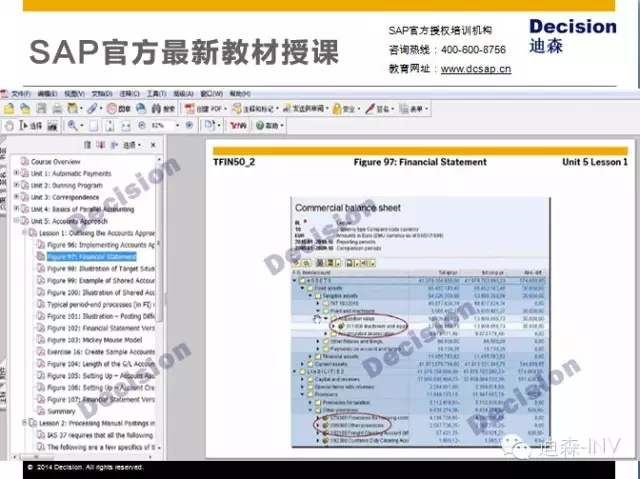This screenshot has width=640, height=479.
Task: Select Figure 103: Mickey Mouse Model bookmark
Action: 95,340
